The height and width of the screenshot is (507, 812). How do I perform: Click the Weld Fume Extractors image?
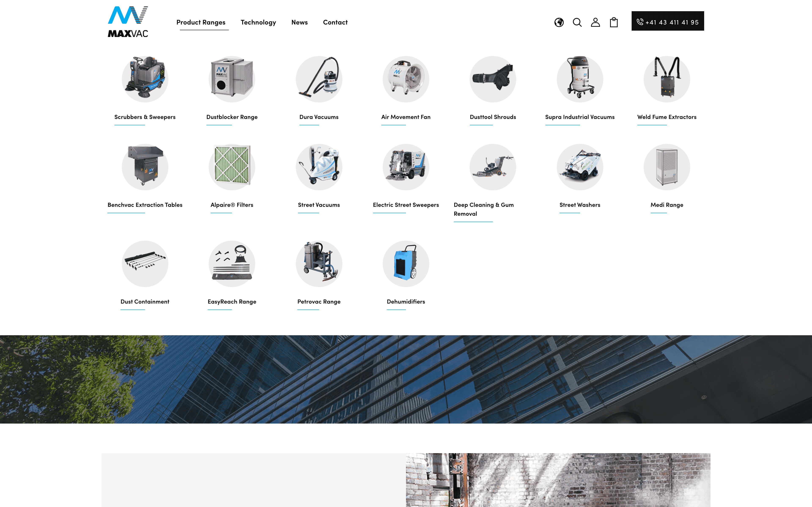[x=667, y=79]
